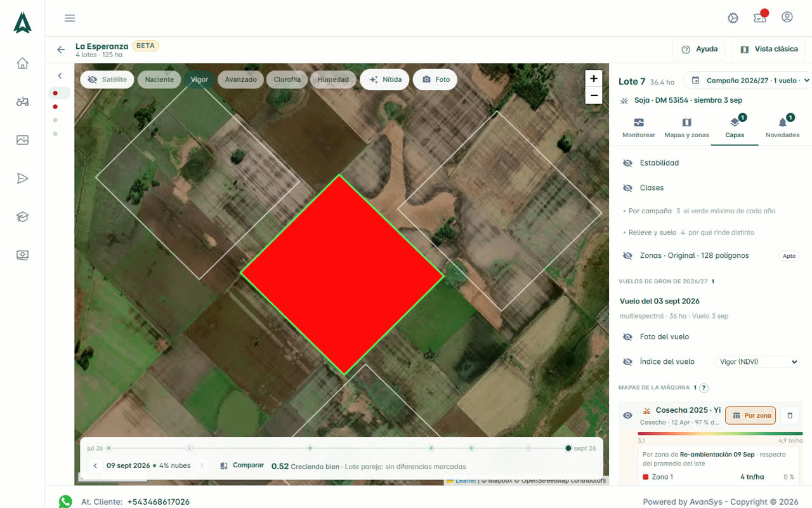Open the help tooltip next to Mapas de la máquina

(704, 387)
